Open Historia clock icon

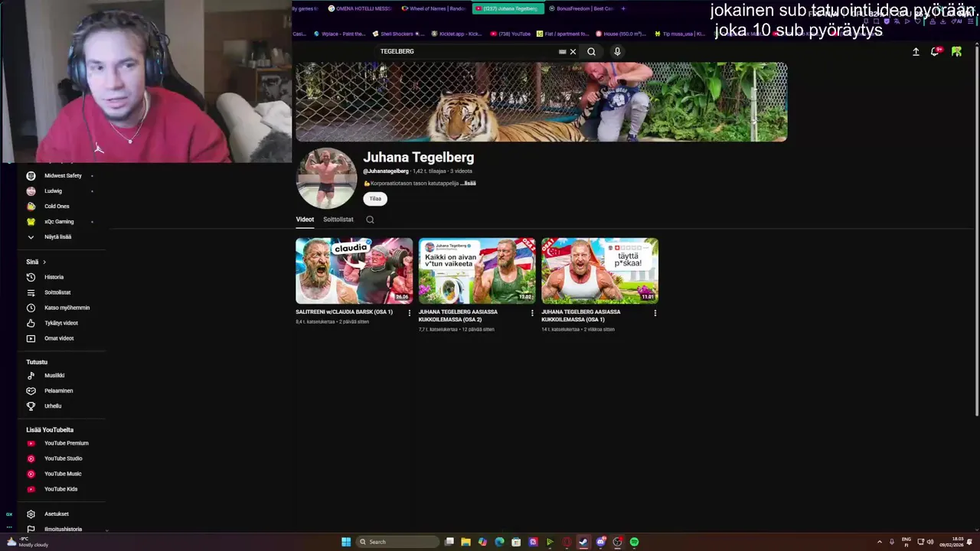tap(31, 277)
